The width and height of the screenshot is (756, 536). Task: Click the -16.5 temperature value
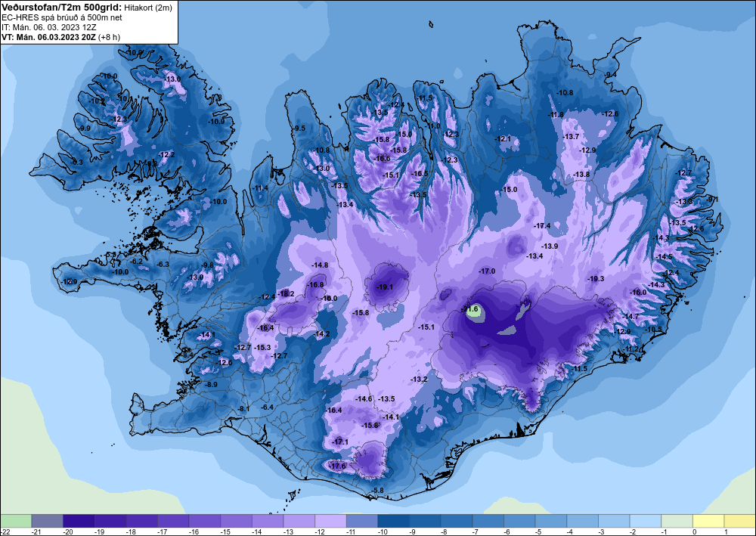(x=420, y=174)
